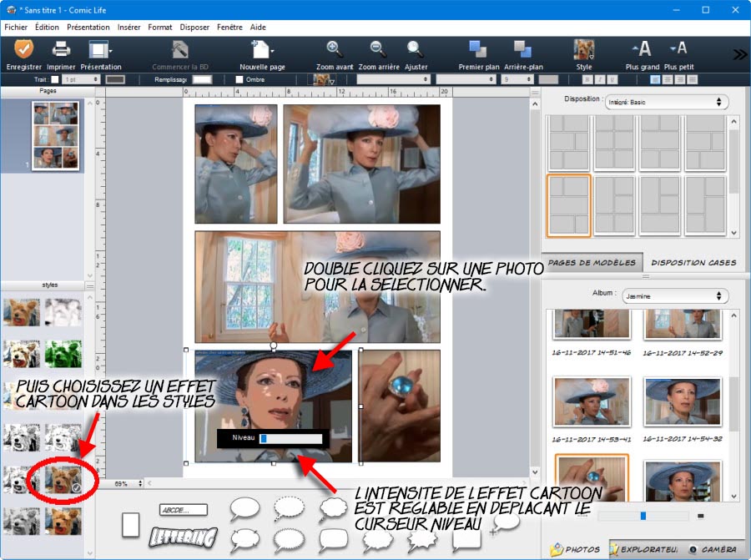
Task: Click the photo thumbnail size slider
Action: (643, 516)
